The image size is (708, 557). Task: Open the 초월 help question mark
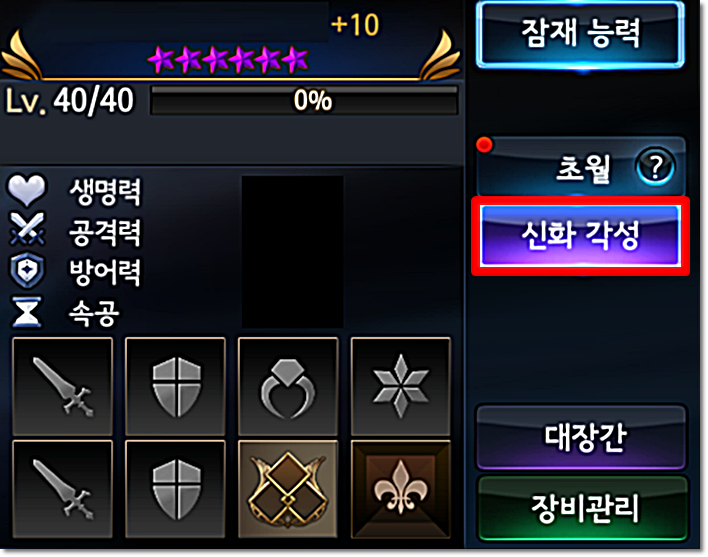point(655,167)
